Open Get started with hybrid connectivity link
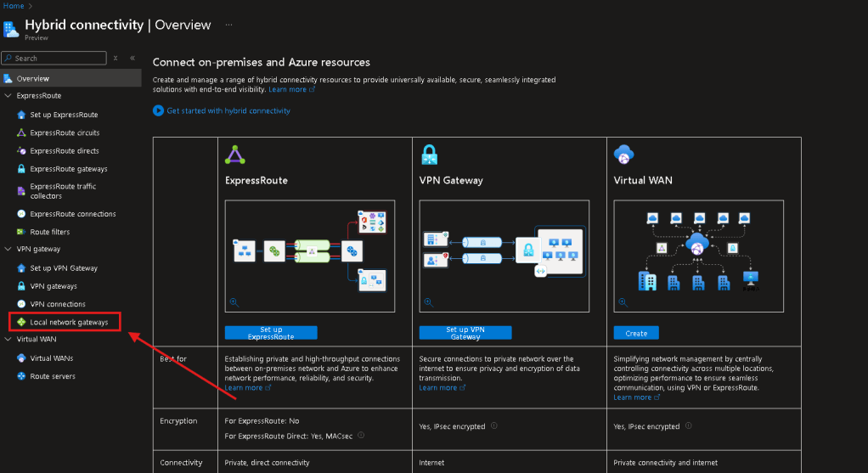This screenshot has height=473, width=868. [x=228, y=110]
